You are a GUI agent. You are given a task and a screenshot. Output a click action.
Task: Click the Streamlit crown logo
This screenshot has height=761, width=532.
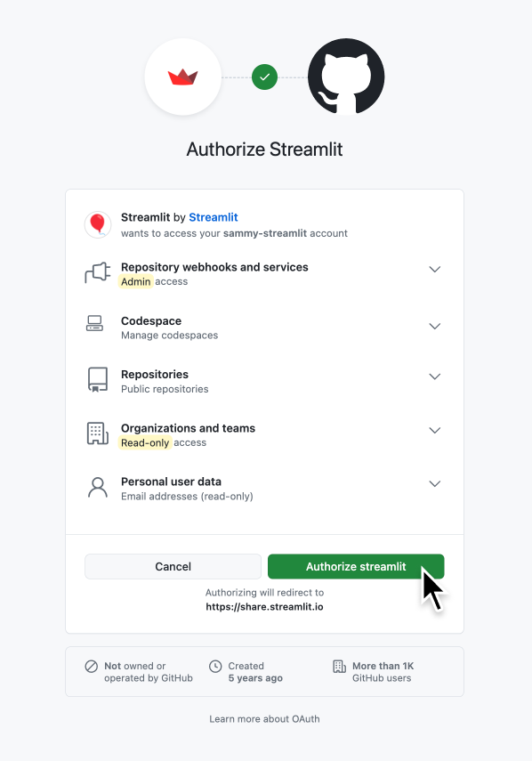(x=182, y=77)
